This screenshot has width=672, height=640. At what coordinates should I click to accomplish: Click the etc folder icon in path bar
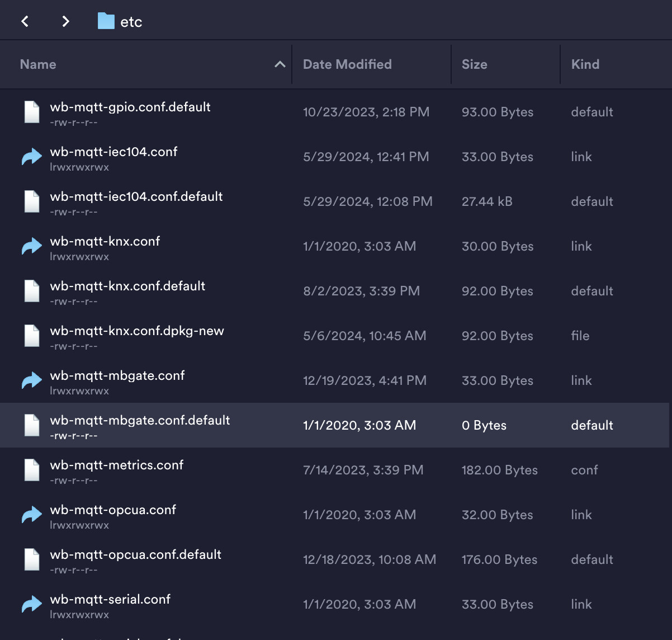(x=106, y=21)
